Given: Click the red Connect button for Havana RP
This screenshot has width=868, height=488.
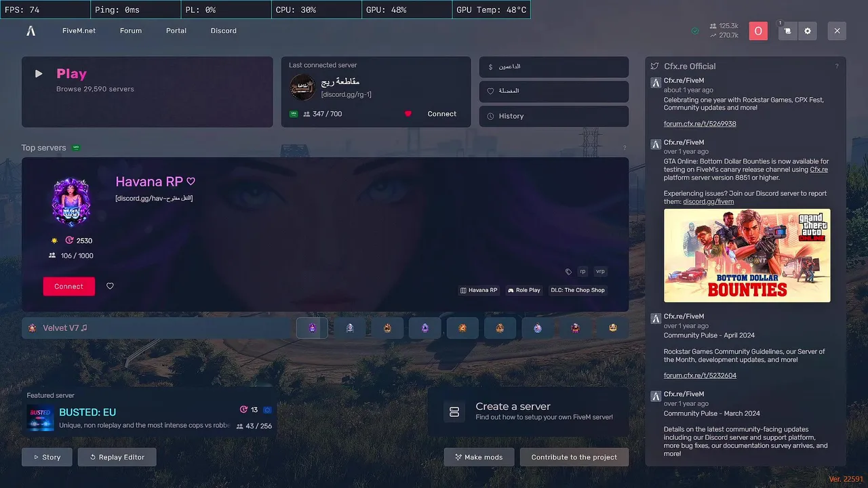Looking at the screenshot, I should tap(68, 286).
